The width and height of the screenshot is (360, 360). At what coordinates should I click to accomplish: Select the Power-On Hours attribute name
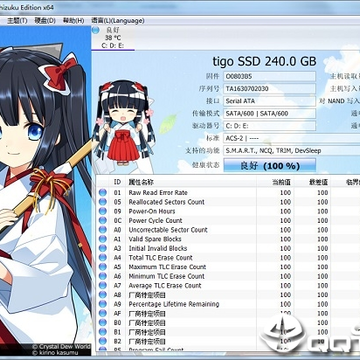(152, 211)
